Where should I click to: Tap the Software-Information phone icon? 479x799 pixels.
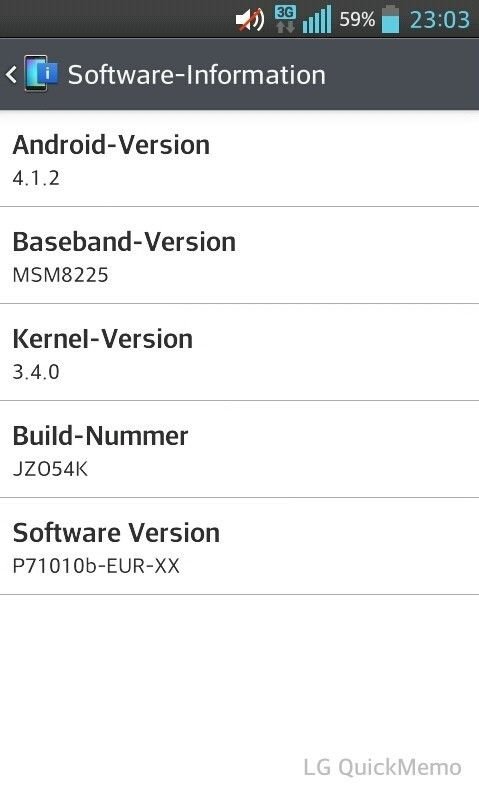41,74
